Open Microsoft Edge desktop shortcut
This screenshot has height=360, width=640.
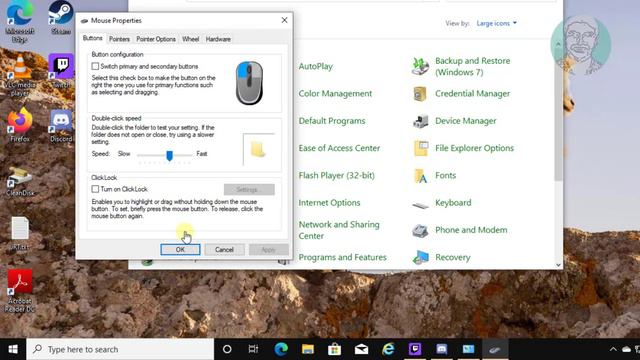(19, 20)
